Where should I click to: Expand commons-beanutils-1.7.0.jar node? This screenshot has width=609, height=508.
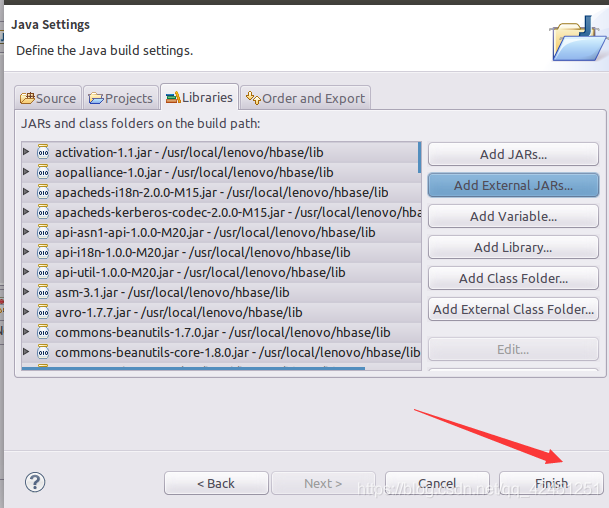pos(26,331)
